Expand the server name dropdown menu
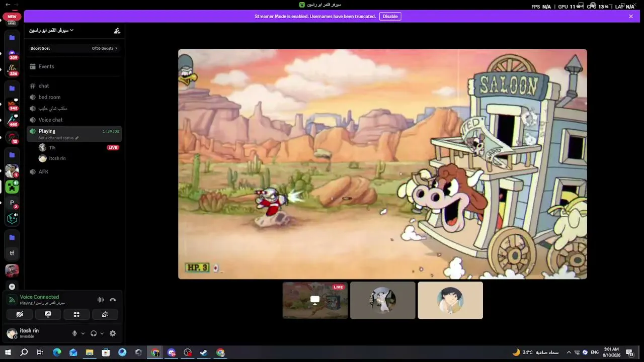The width and height of the screenshot is (644, 362). point(51,31)
